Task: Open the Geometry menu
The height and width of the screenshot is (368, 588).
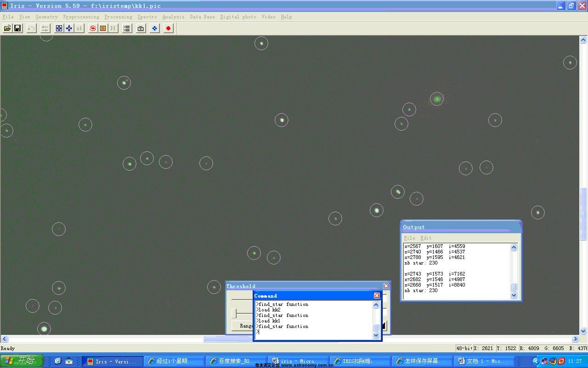Action: click(x=46, y=17)
